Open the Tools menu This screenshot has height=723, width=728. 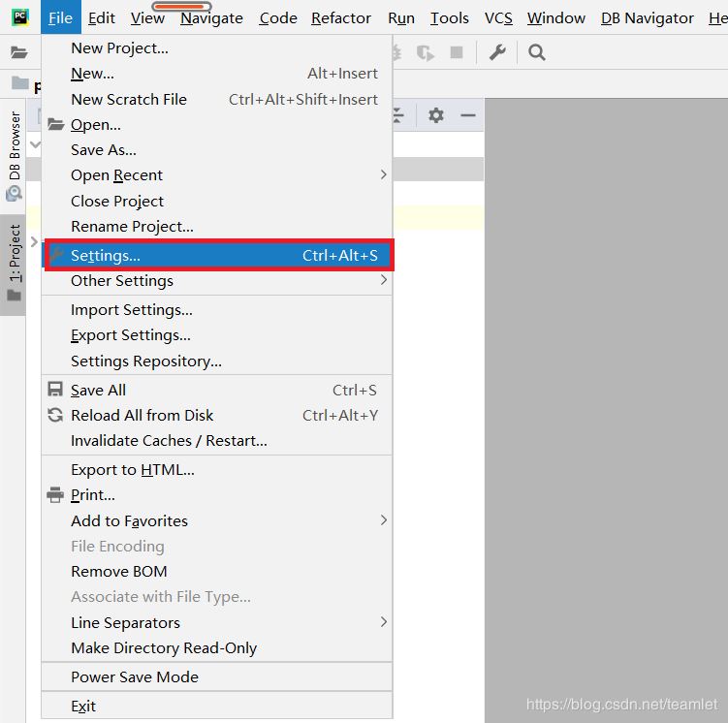[449, 17]
